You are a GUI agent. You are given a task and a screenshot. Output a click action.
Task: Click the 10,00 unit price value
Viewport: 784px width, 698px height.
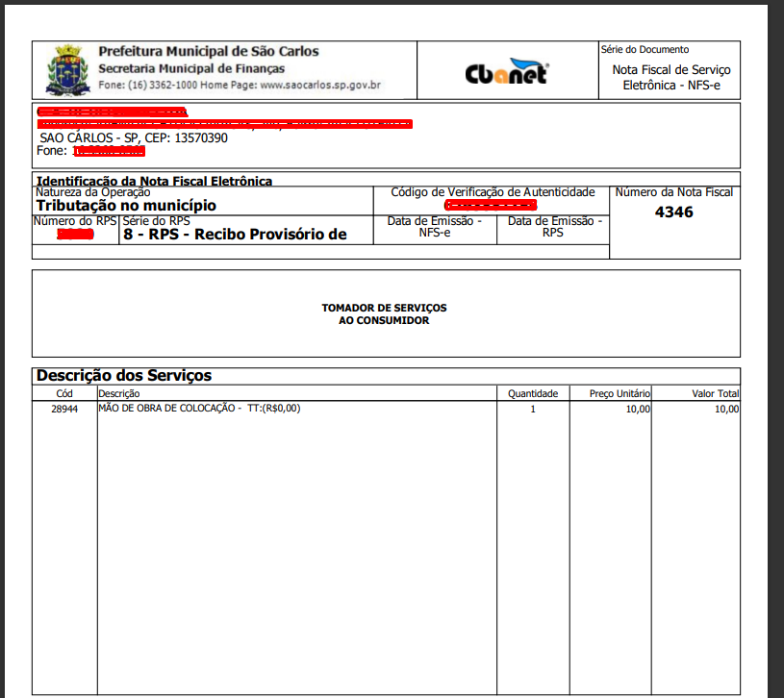[x=638, y=410]
